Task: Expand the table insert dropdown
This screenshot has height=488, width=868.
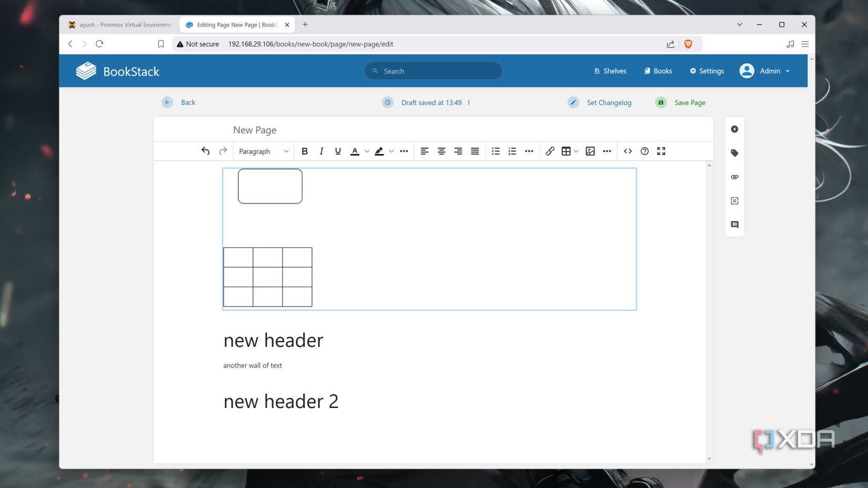Action: [576, 151]
